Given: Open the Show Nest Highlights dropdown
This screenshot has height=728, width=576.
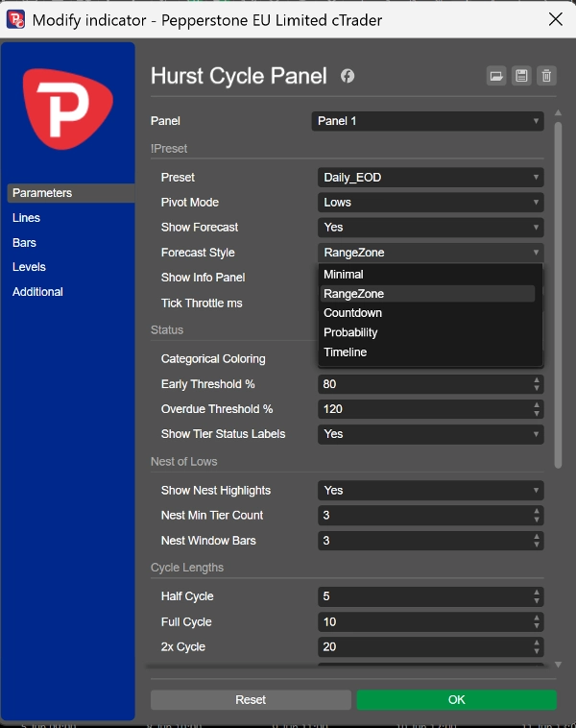Looking at the screenshot, I should tap(431, 490).
